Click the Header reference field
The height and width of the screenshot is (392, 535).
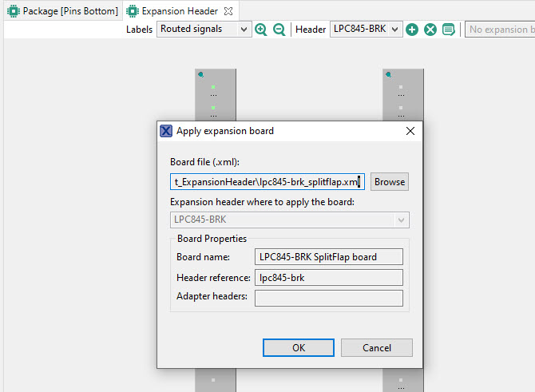328,278
